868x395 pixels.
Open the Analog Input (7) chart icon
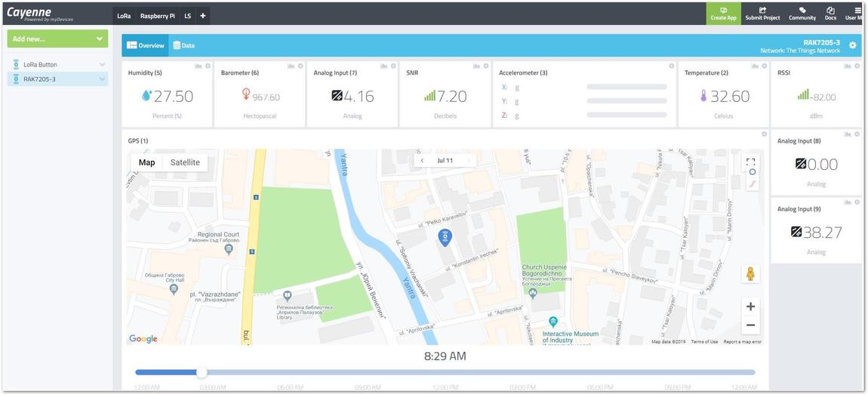[x=383, y=66]
